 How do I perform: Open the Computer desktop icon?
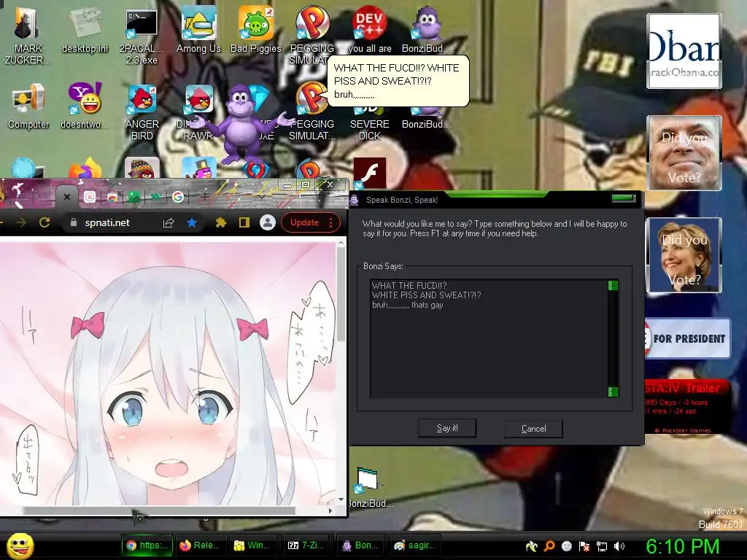tap(28, 106)
